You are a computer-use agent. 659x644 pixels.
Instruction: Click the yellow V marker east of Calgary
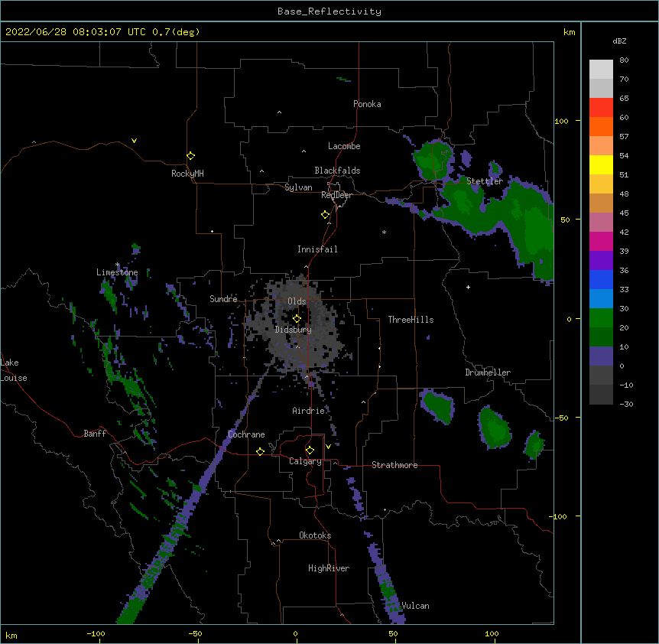click(328, 447)
